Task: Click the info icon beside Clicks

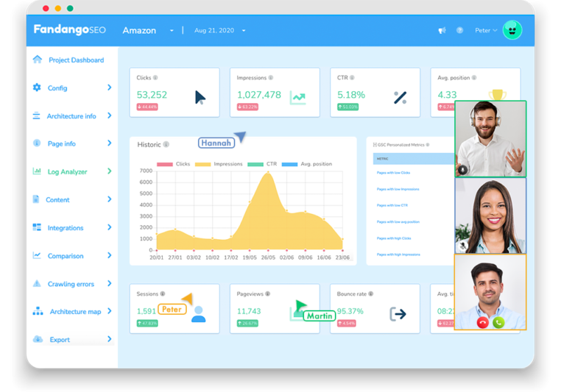Action: coord(155,78)
